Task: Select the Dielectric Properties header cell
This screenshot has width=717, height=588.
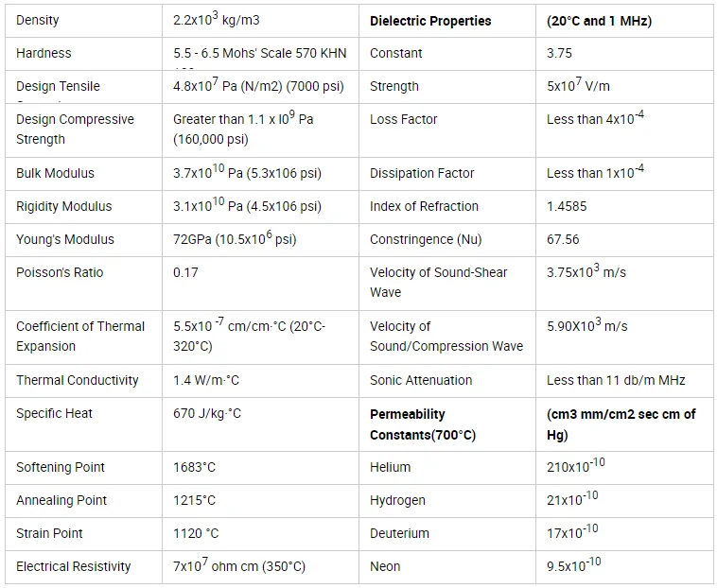Action: [x=430, y=20]
